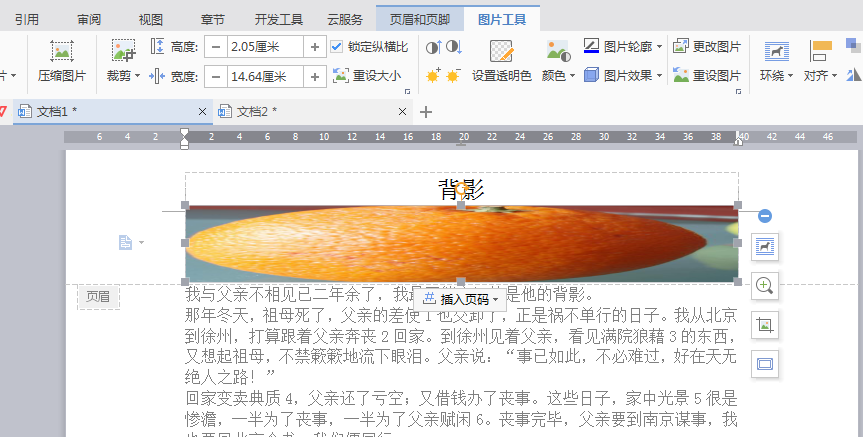
Task: Click the Header (页眉) label tag
Action: coord(98,297)
